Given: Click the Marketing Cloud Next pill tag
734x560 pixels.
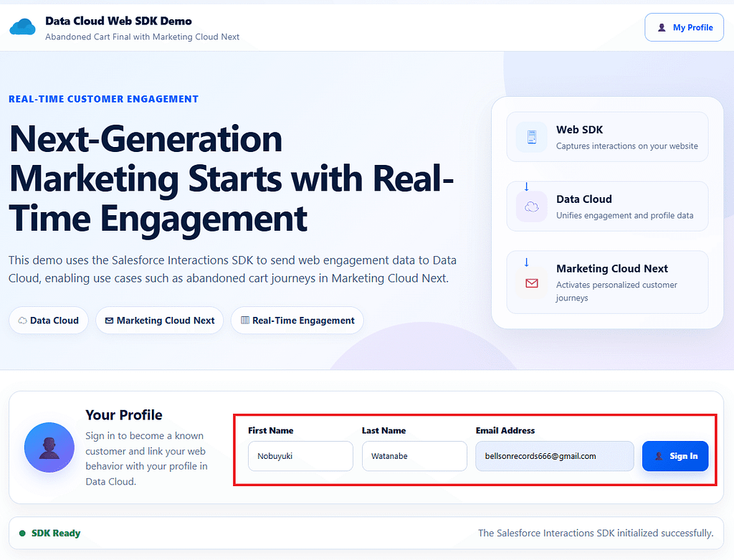Looking at the screenshot, I should 160,321.
